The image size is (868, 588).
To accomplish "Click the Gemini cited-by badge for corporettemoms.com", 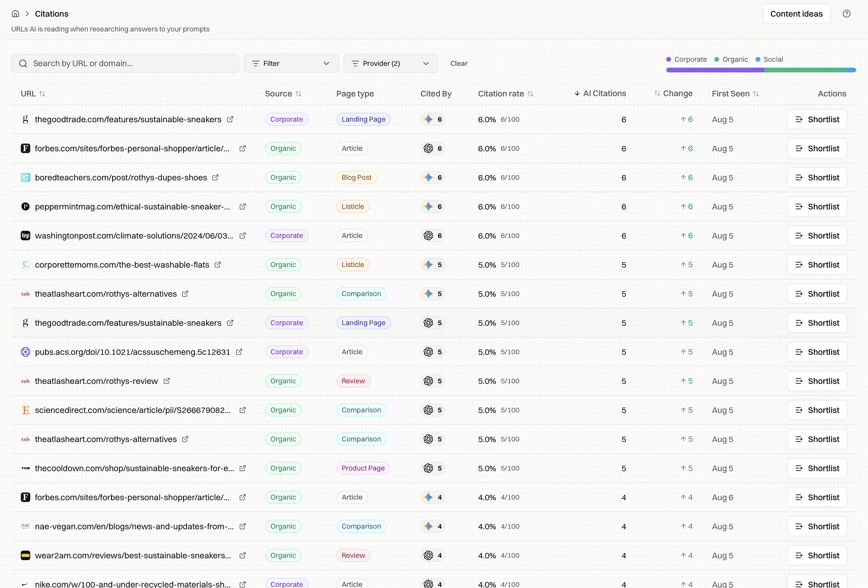I will point(433,265).
